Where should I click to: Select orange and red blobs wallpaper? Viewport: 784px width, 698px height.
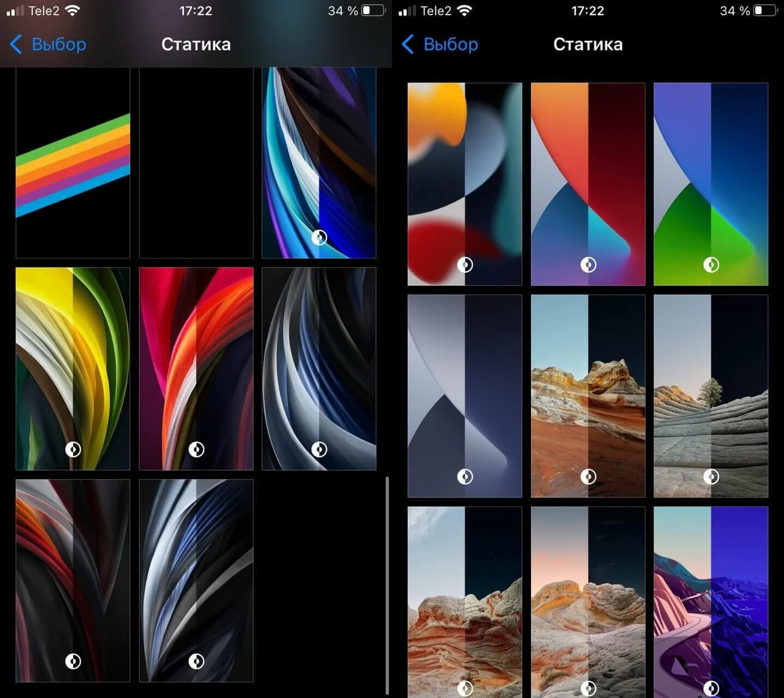(x=465, y=184)
